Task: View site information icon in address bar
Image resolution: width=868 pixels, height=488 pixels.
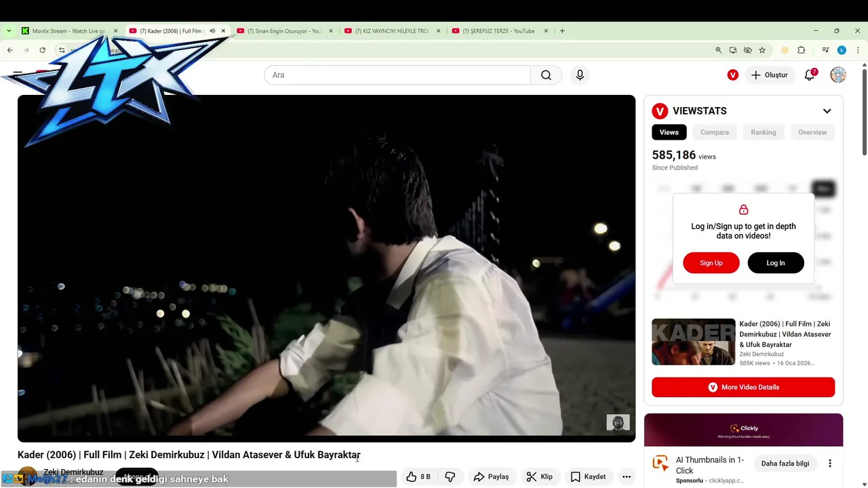Action: click(x=62, y=50)
